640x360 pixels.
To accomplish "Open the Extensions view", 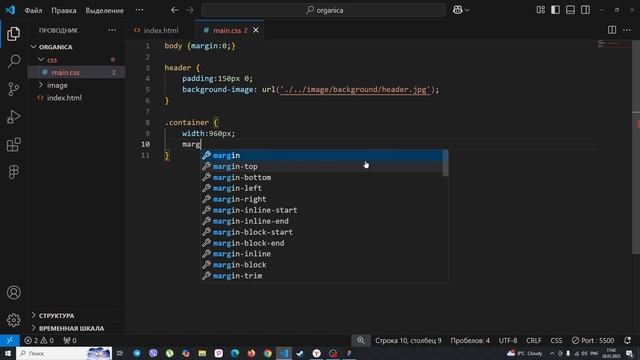I will pos(13,144).
